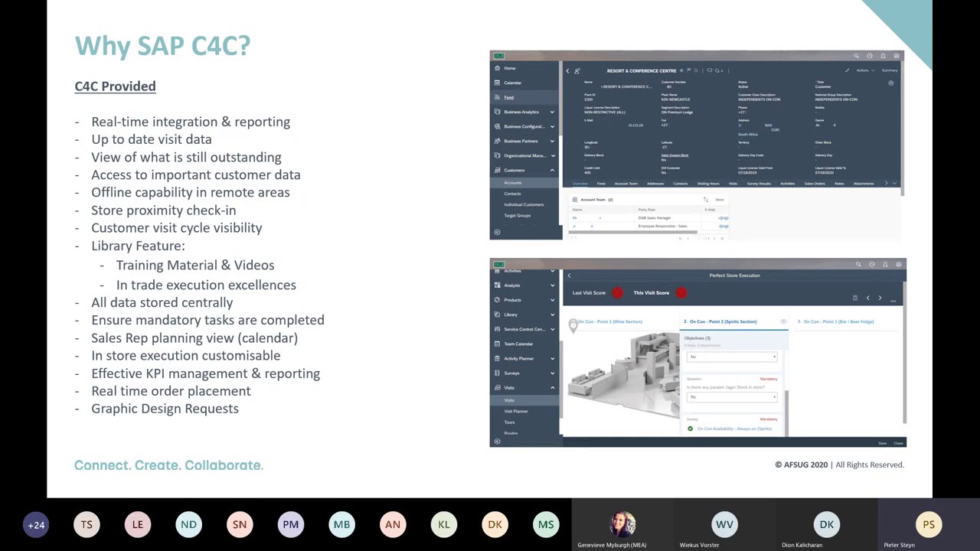Select Feed in the sidebar

pos(525,97)
